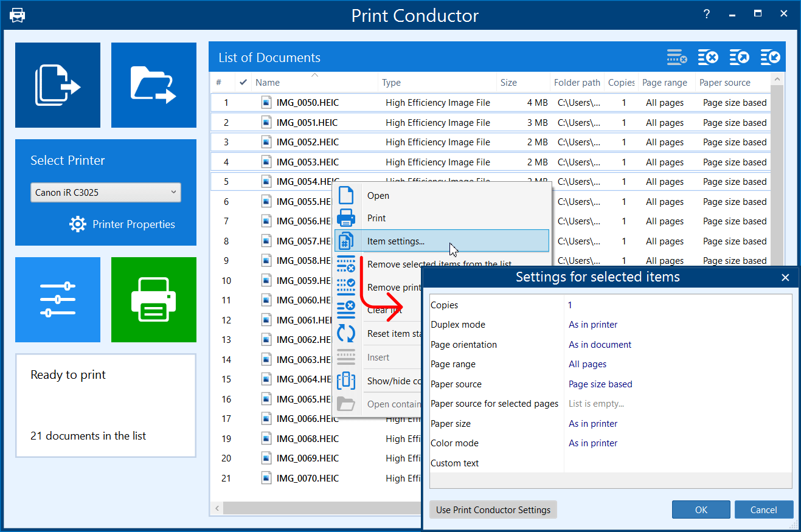Start printing with green printer tile
Screen dimensions: 801x532
coord(154,300)
